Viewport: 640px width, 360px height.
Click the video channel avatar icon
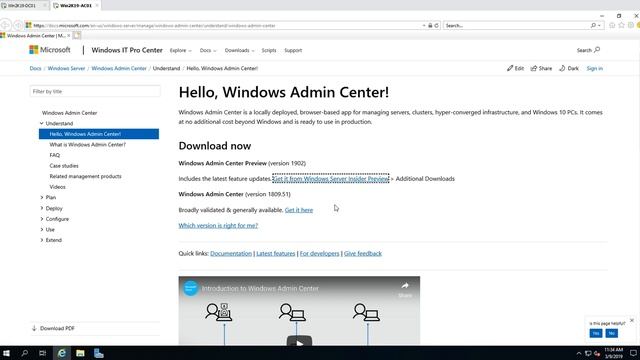click(x=191, y=288)
